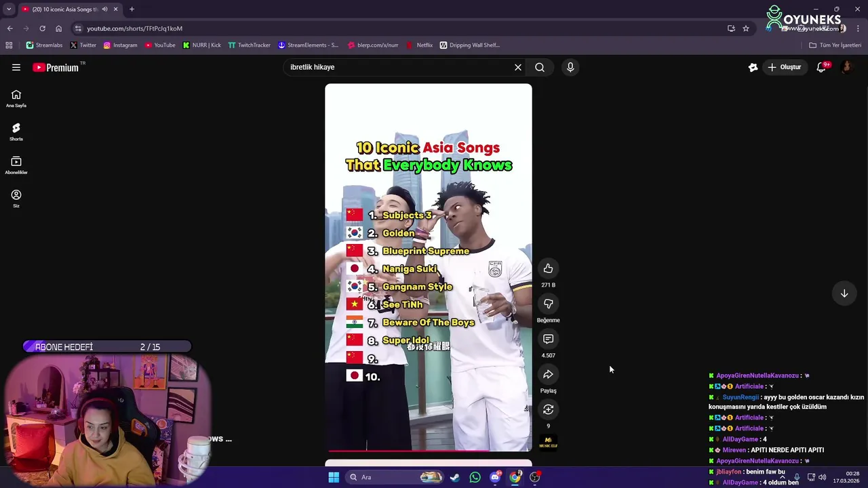Open WhatsApp from the taskbar

(475, 477)
